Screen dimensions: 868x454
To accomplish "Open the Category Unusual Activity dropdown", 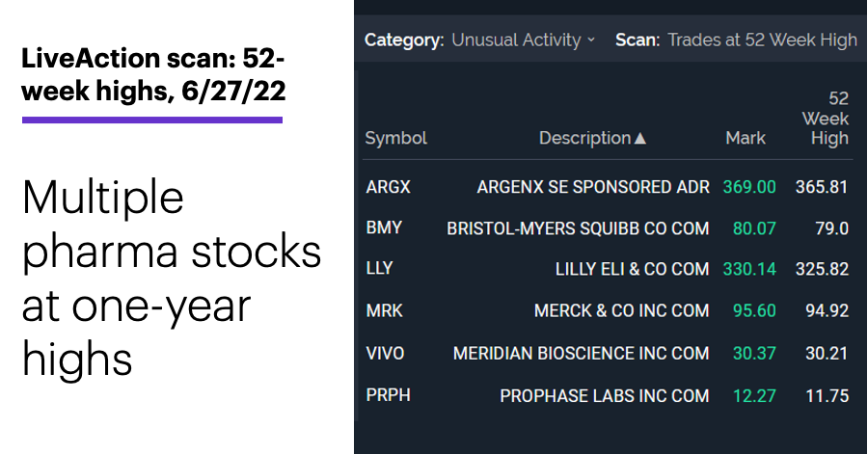I will click(x=523, y=40).
